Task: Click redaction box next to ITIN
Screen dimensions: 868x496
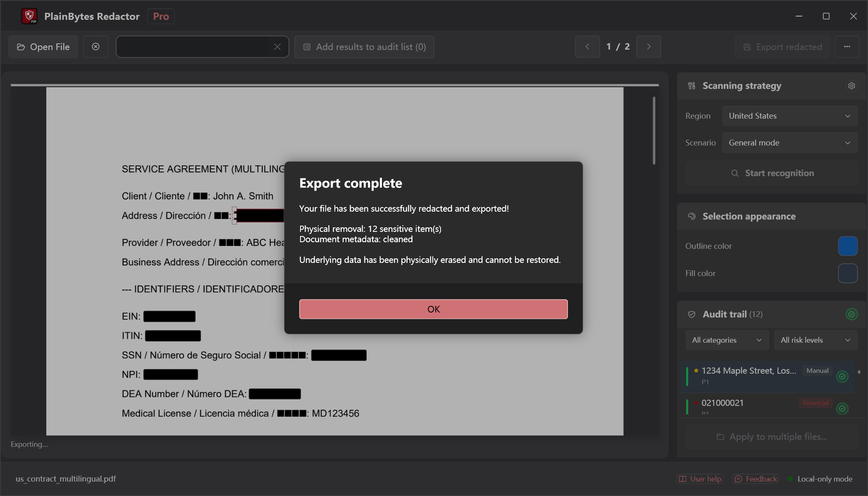Action: pos(173,336)
